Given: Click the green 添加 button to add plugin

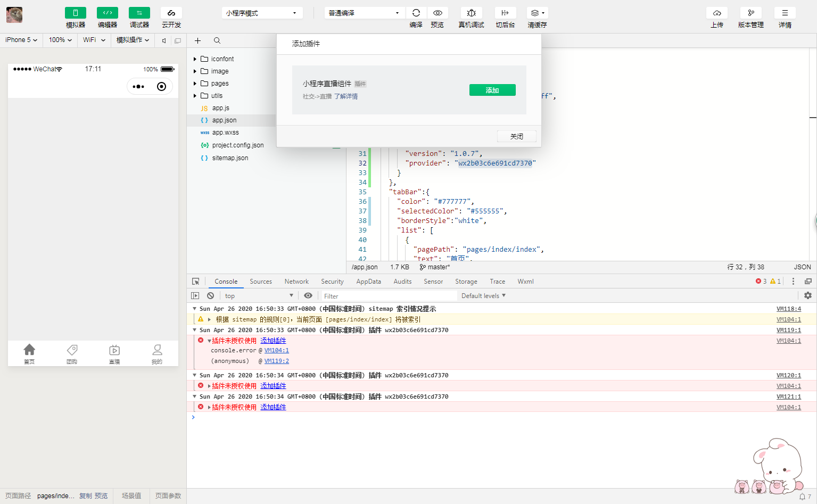Looking at the screenshot, I should (492, 90).
